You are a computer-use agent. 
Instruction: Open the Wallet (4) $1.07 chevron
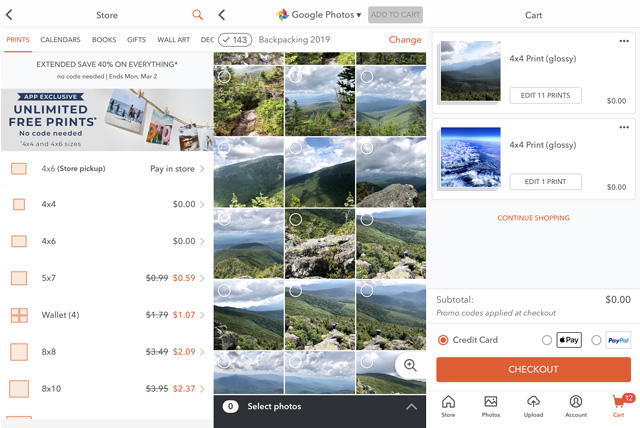(202, 315)
